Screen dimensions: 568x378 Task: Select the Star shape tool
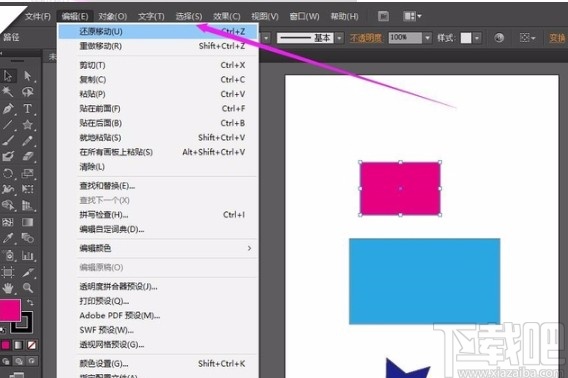point(28,125)
